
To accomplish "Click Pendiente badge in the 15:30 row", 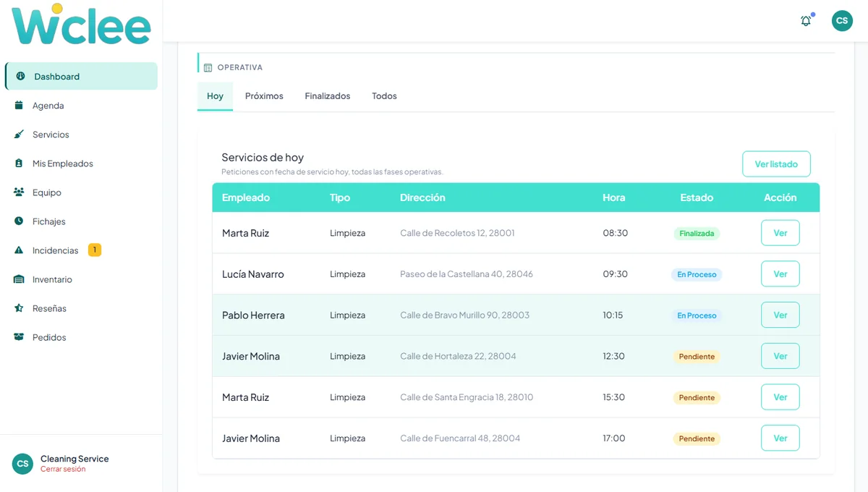I will tap(697, 398).
